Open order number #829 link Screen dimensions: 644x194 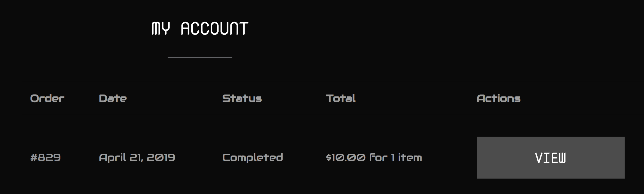pos(45,158)
